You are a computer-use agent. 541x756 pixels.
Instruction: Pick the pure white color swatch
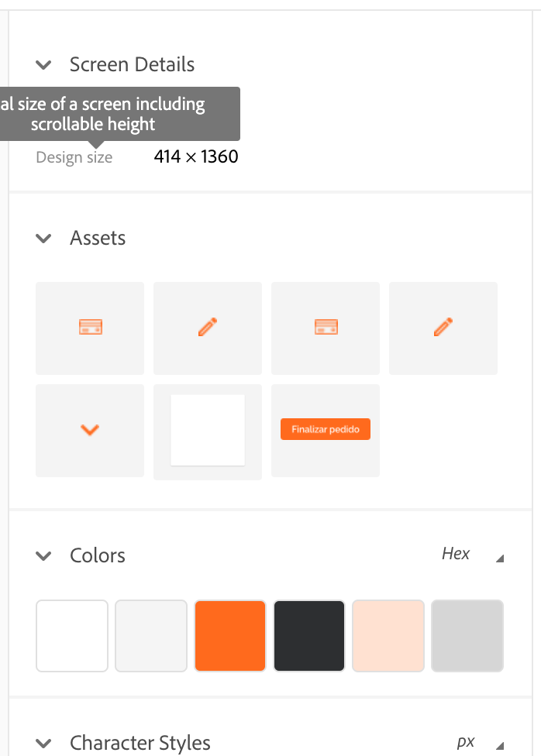(x=72, y=636)
